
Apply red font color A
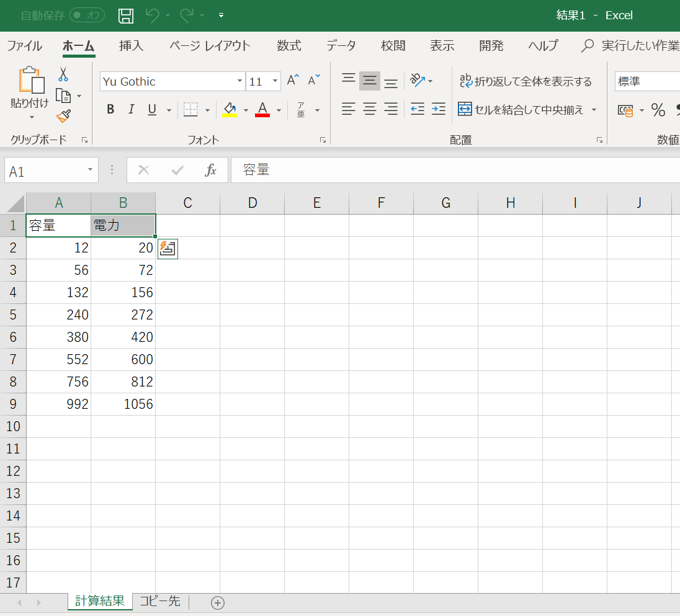click(262, 110)
